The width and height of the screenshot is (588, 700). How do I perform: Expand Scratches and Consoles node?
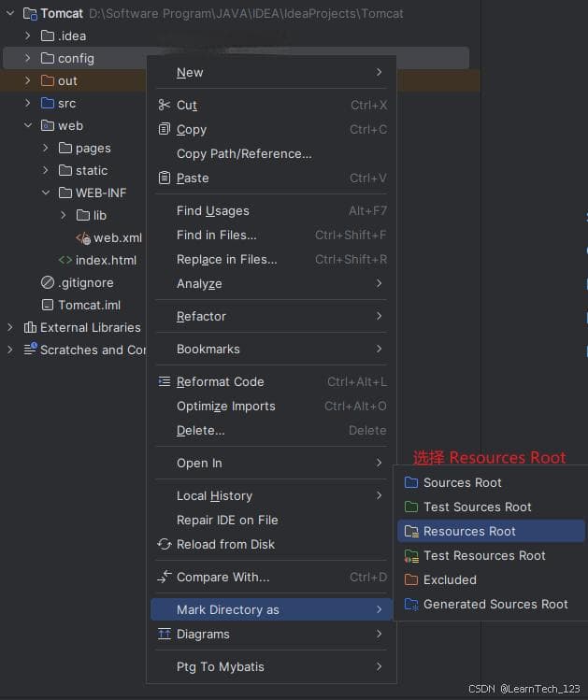(x=10, y=350)
